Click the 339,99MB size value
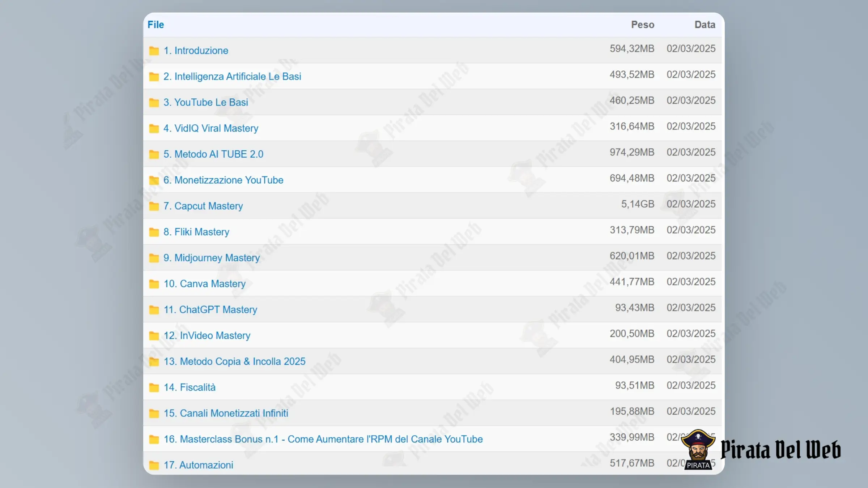868x488 pixels. [632, 437]
